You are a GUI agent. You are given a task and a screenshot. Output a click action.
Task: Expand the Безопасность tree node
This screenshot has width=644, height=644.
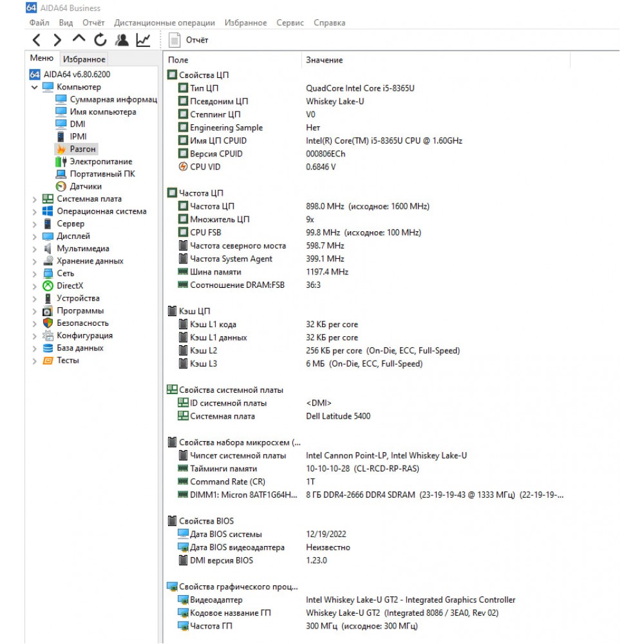[35, 324]
